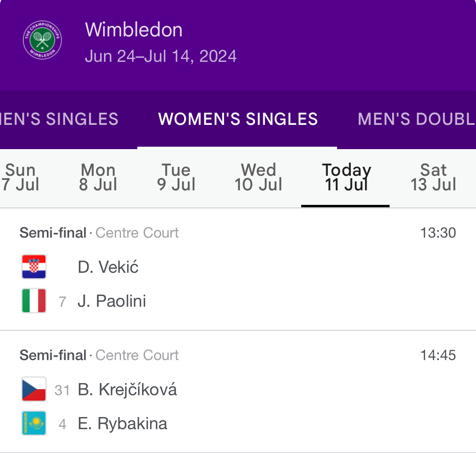Switch to the Women's Singles tab

tap(238, 119)
